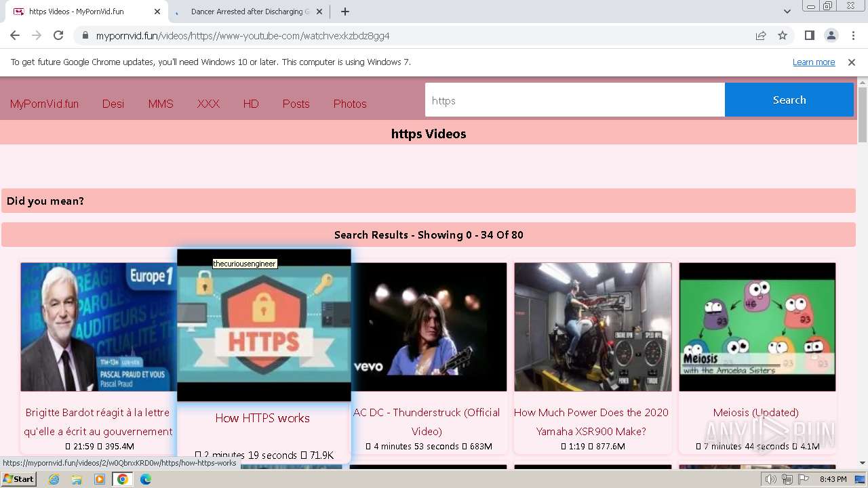
Task: Click the 8:43 PM system clock
Action: pyautogui.click(x=833, y=479)
